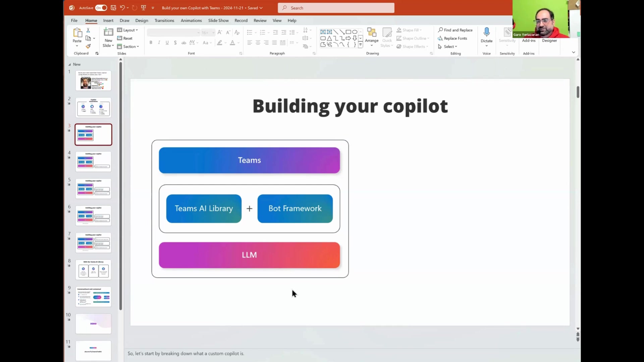Viewport: 644px width, 362px height.
Task: Open the Help tab
Action: pos(292,20)
